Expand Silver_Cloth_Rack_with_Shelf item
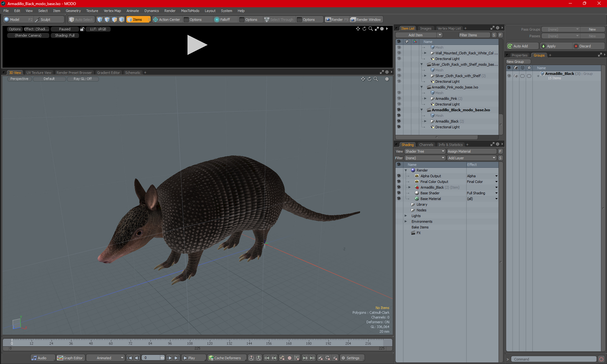 (425, 76)
